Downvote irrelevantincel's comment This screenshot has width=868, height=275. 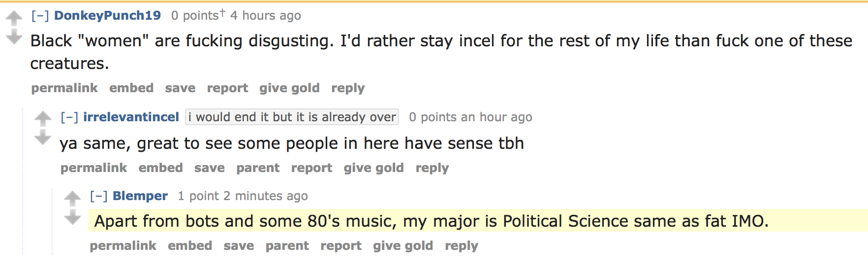click(x=43, y=137)
